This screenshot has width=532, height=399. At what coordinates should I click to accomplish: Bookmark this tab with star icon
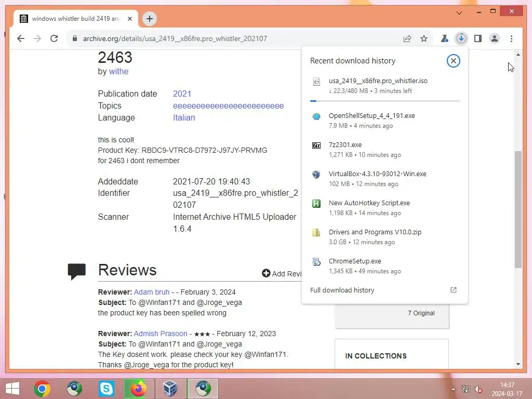(424, 38)
